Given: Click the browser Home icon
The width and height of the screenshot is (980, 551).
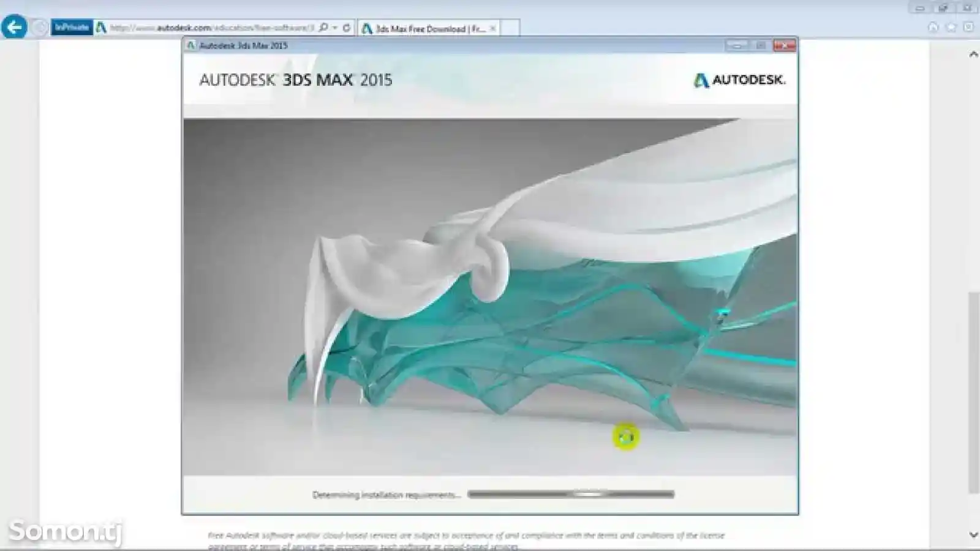Looking at the screenshot, I should pyautogui.click(x=933, y=27).
